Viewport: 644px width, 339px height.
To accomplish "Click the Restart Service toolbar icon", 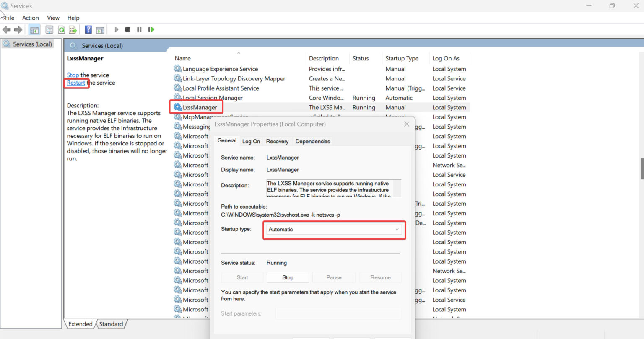I will 151,30.
